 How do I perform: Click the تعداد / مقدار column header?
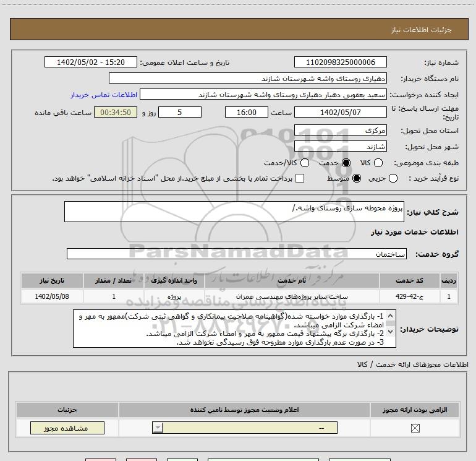click(x=114, y=280)
